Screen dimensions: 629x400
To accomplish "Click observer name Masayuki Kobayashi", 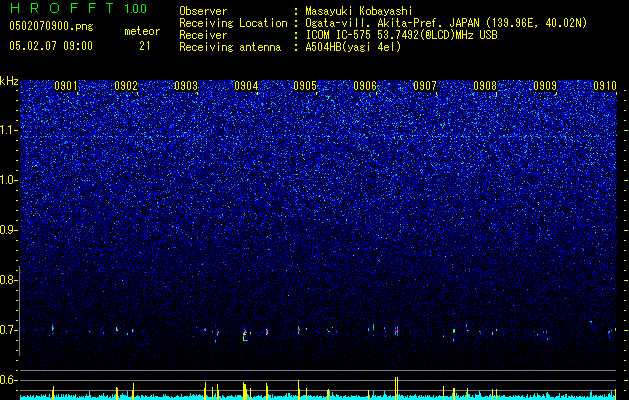I will click(359, 11).
